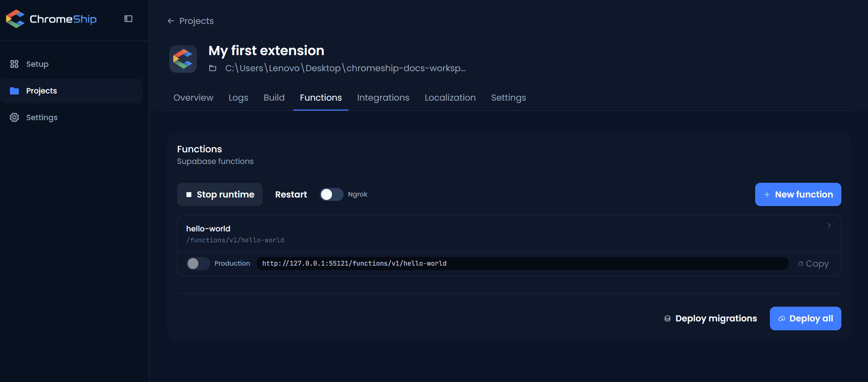This screenshot has height=382, width=868.
Task: Click the Ngrok label
Action: (358, 194)
